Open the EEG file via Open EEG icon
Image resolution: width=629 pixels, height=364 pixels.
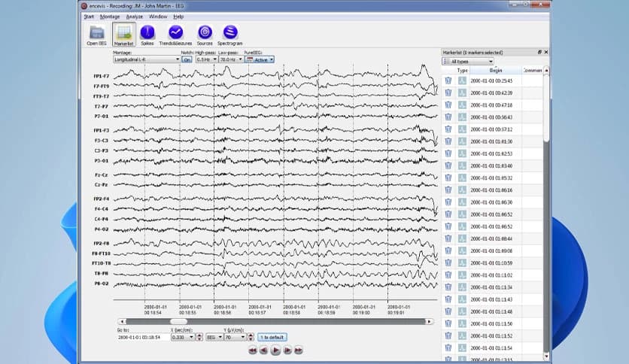[96, 34]
